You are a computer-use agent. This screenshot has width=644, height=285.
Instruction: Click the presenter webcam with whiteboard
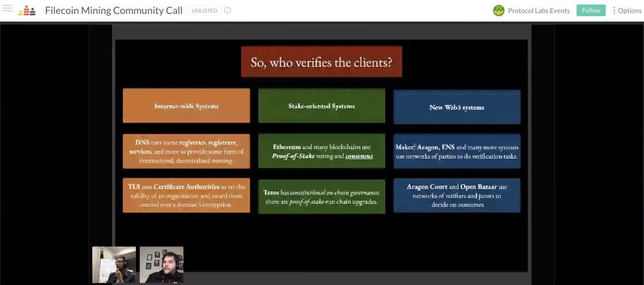tap(114, 265)
